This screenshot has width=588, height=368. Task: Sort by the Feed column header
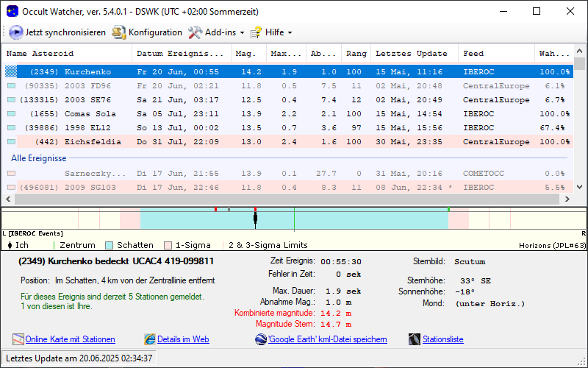473,54
